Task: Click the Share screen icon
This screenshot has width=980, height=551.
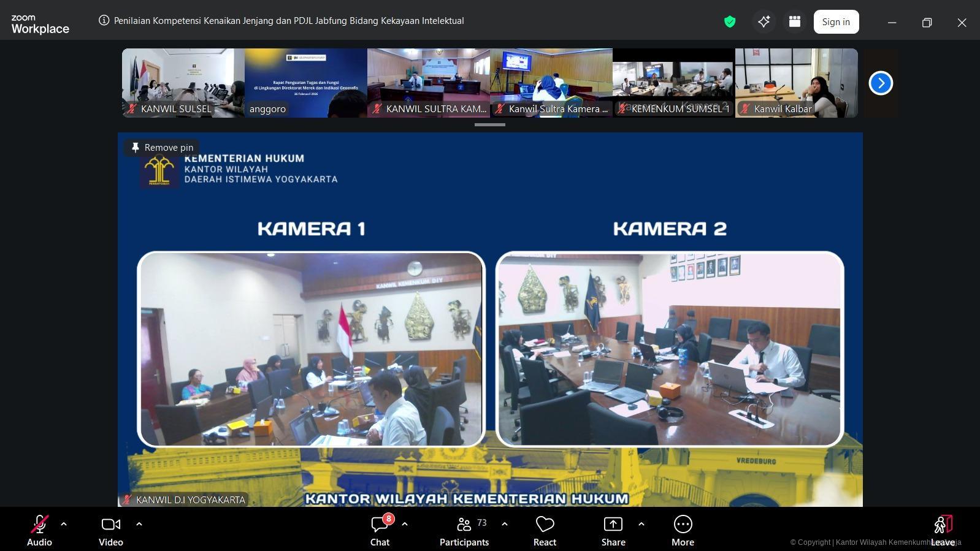Action: 613,525
